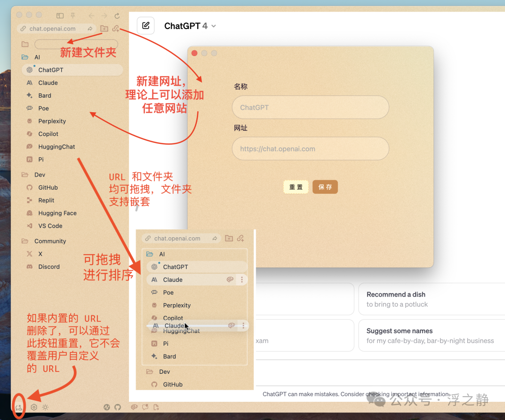This screenshot has width=505, height=420.
Task: Open settings via the hexagon gear icon
Action: click(x=34, y=407)
